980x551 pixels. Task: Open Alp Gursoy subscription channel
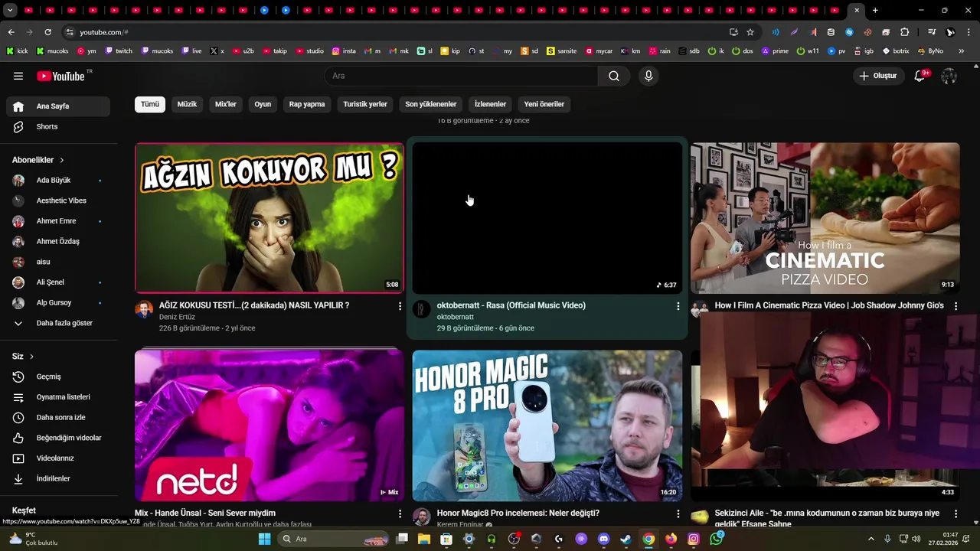tap(58, 302)
